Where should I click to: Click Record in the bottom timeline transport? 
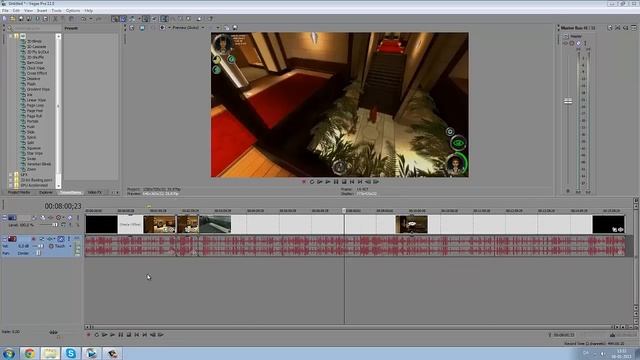coord(88,335)
